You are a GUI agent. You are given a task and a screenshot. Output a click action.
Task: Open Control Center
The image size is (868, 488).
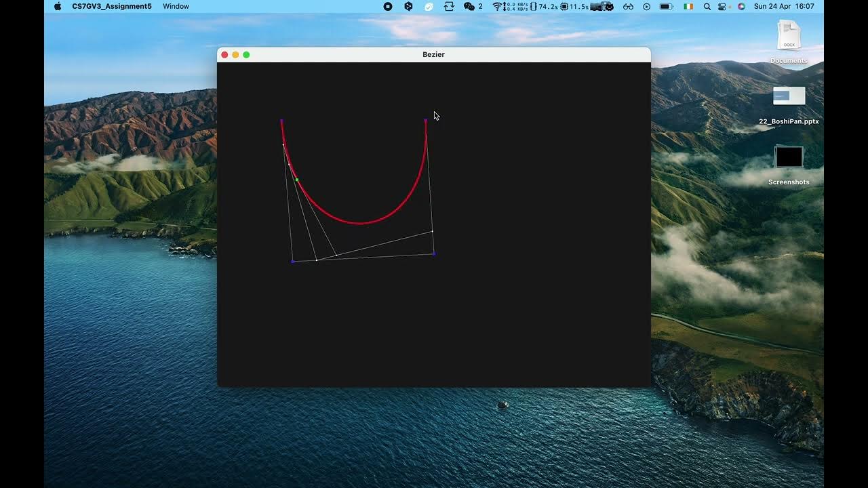[x=722, y=6]
